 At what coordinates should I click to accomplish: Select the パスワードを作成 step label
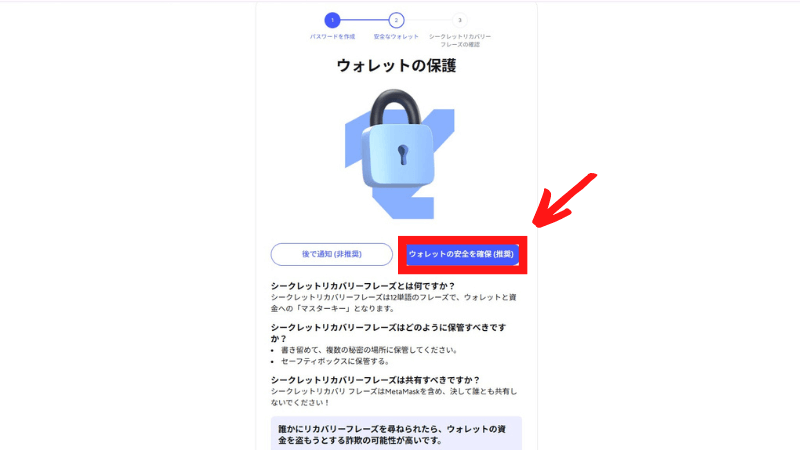(332, 37)
